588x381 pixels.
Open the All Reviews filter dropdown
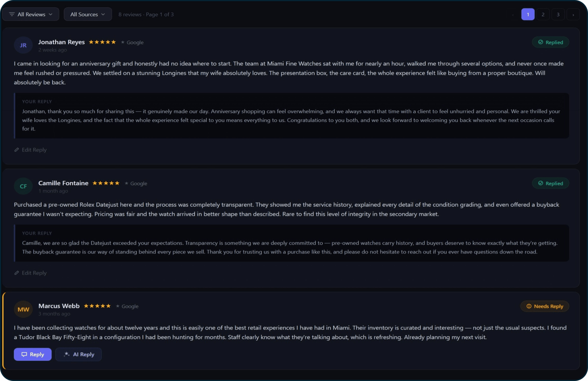[30, 14]
